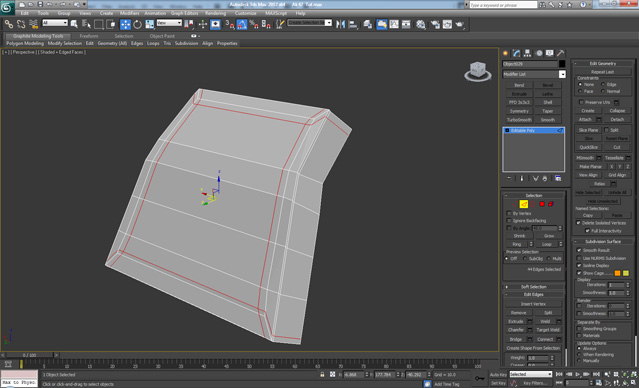Screen dimensions: 639x388
Task: Switch to Border sub-object level
Action: click(x=533, y=204)
